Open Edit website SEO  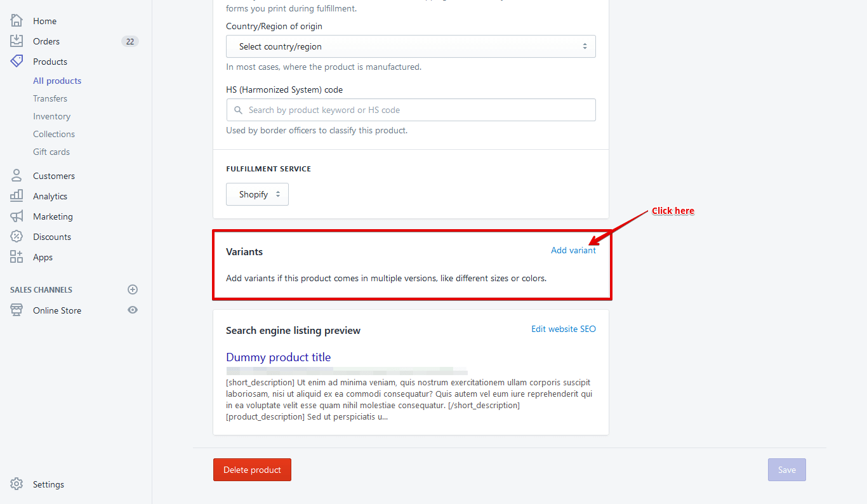[x=563, y=329]
